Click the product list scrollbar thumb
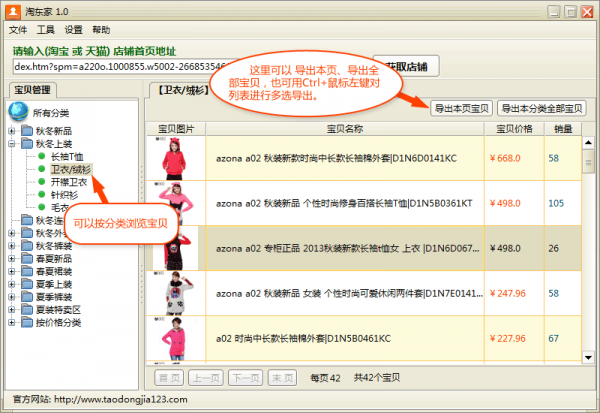Image resolution: width=600 pixels, height=413 pixels. tap(588, 162)
